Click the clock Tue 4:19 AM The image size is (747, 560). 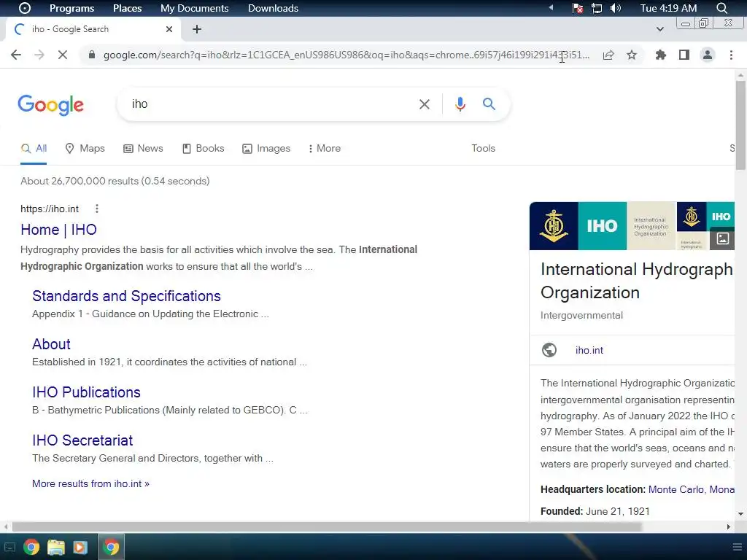[x=668, y=8]
